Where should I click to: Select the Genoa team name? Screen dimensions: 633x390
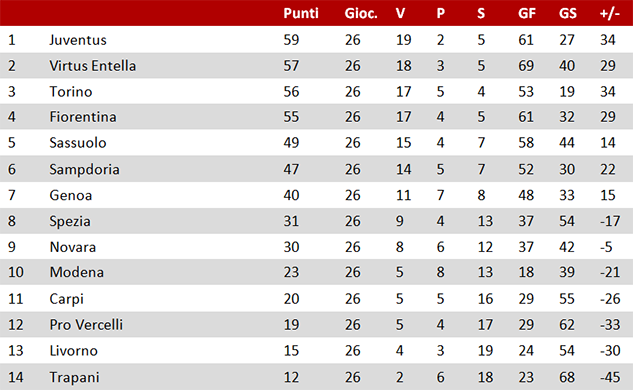(x=71, y=195)
